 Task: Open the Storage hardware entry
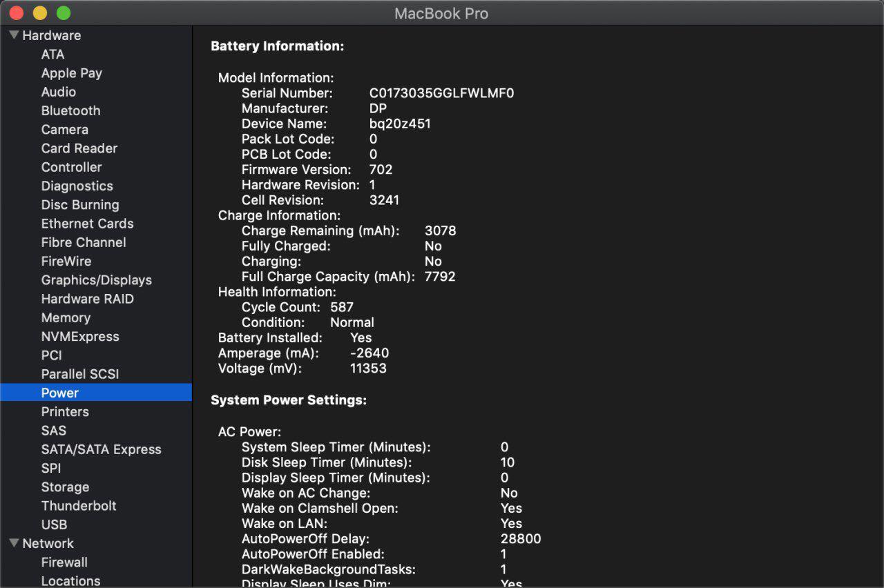point(65,487)
